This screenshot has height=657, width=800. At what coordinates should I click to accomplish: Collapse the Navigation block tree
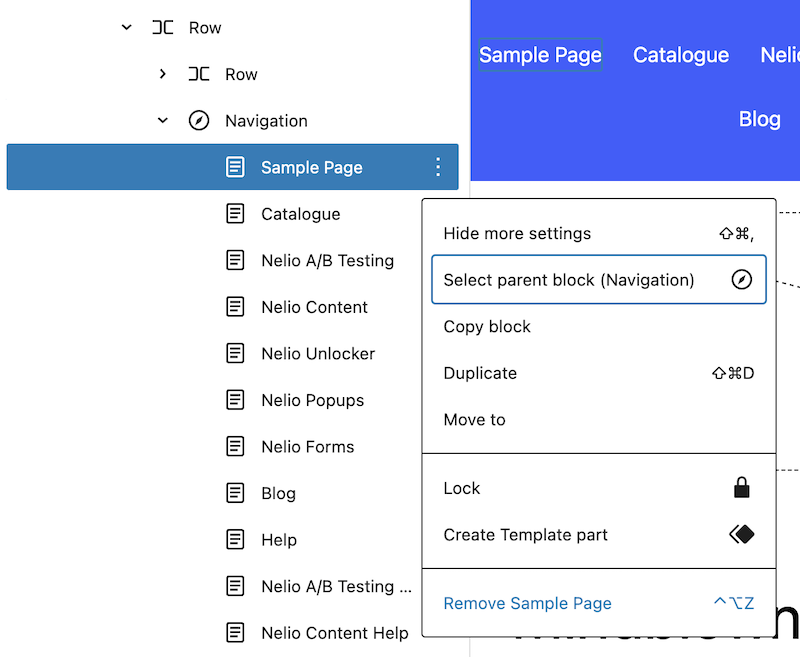[x=163, y=121]
